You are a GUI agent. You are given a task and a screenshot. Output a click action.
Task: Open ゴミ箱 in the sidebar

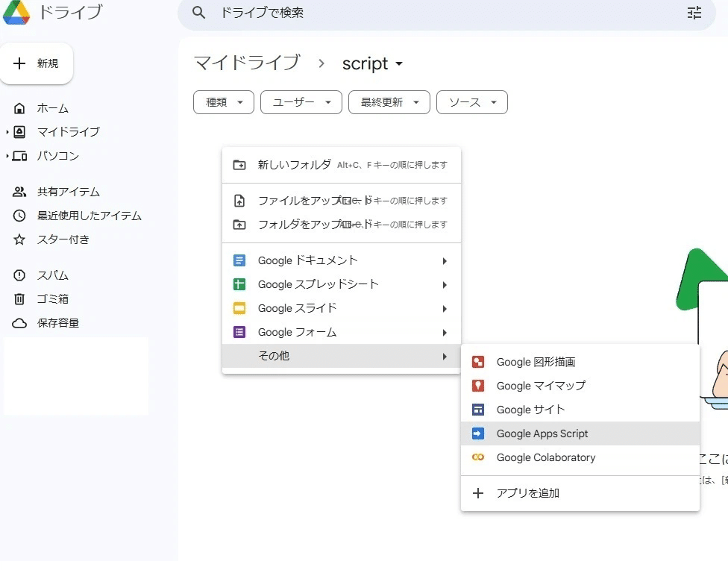click(52, 298)
